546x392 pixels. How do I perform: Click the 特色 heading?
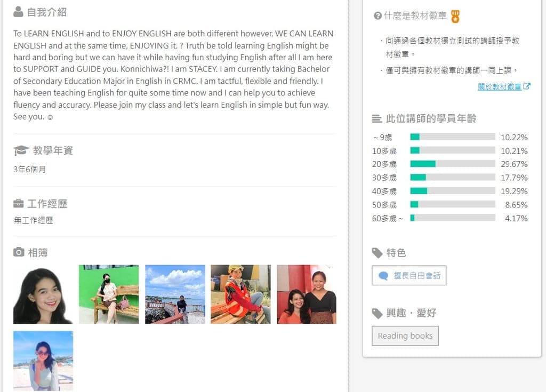click(x=396, y=253)
